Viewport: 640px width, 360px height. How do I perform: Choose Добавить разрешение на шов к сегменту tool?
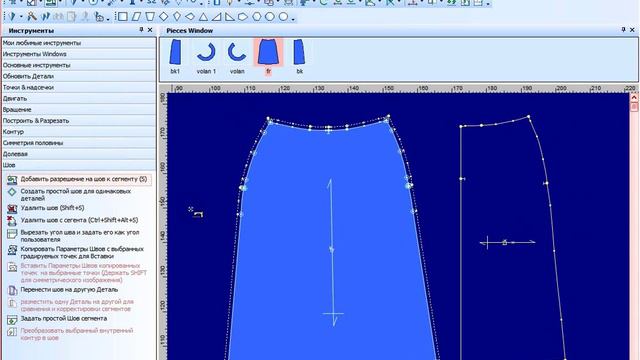coord(78,179)
